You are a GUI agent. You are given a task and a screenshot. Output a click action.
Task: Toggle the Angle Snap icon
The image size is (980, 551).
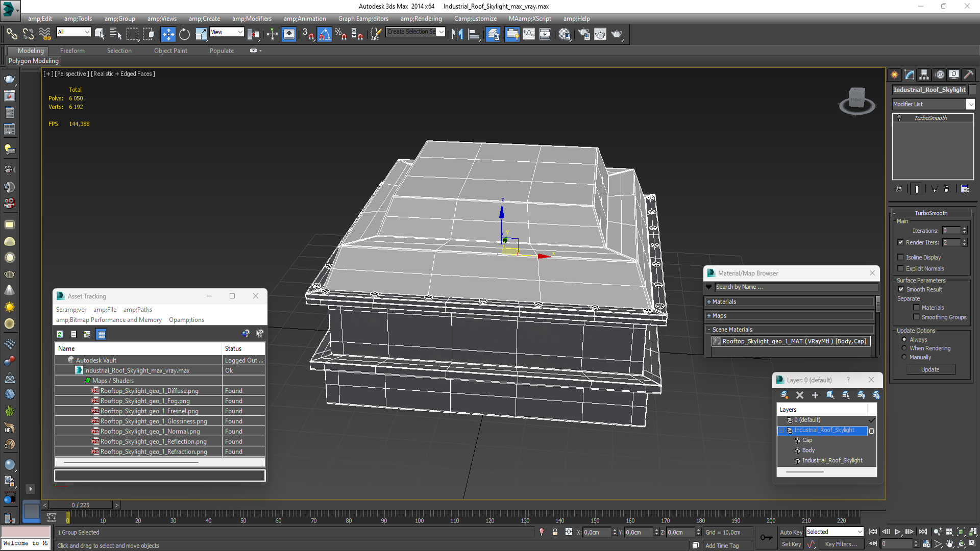tap(324, 34)
